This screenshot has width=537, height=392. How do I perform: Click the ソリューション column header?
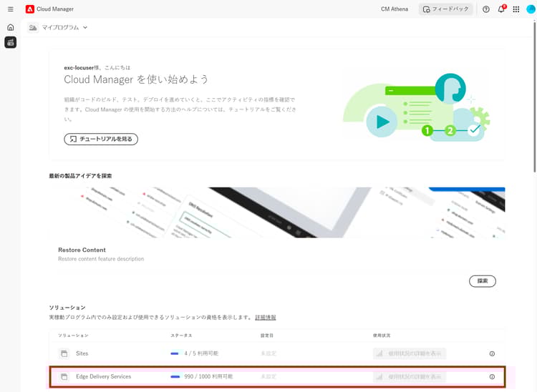click(x=73, y=335)
